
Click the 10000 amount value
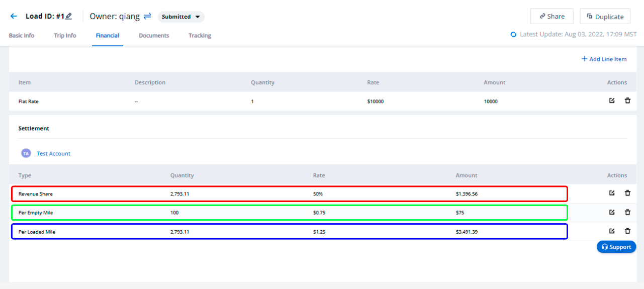[491, 102]
